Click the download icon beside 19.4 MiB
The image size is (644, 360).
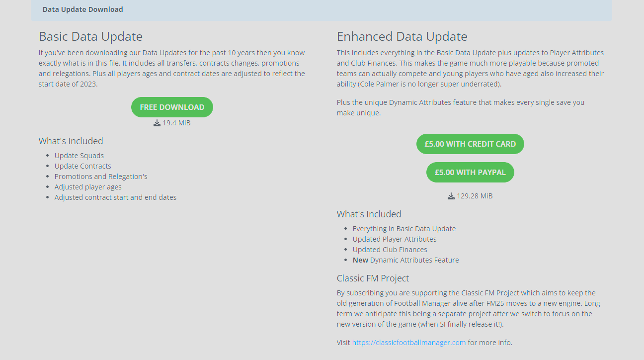tap(157, 123)
